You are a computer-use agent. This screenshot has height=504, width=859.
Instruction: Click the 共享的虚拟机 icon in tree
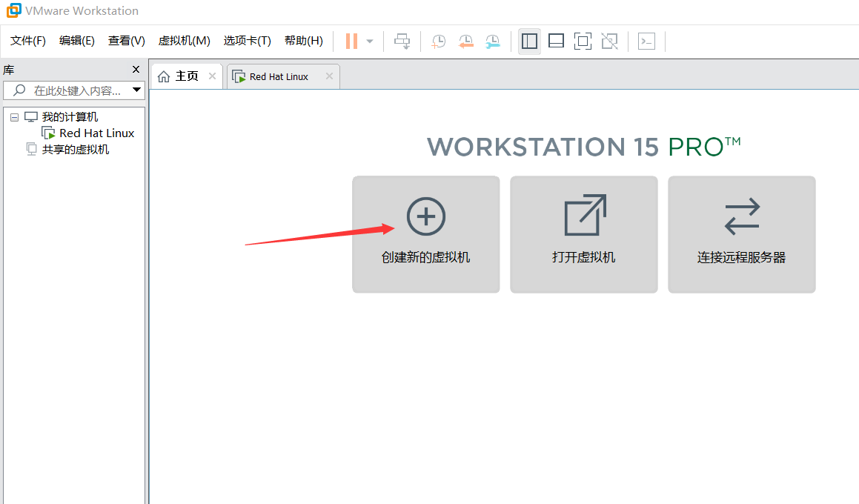32,149
